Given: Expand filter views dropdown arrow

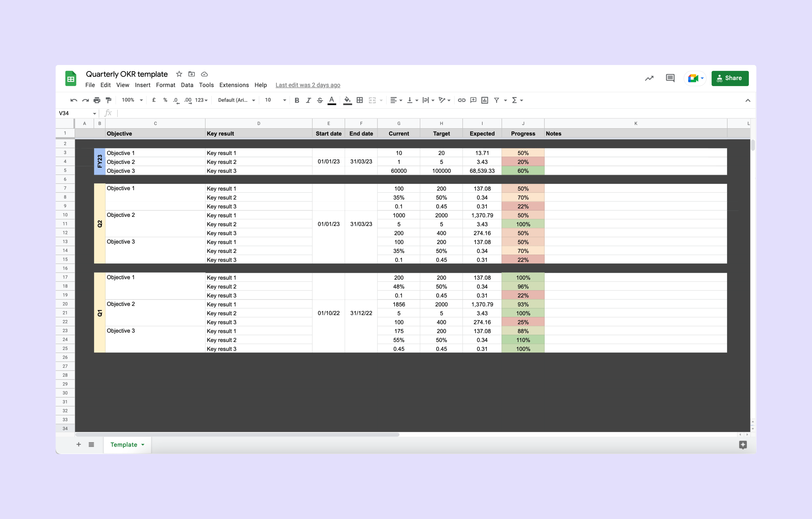Looking at the screenshot, I should (505, 100).
